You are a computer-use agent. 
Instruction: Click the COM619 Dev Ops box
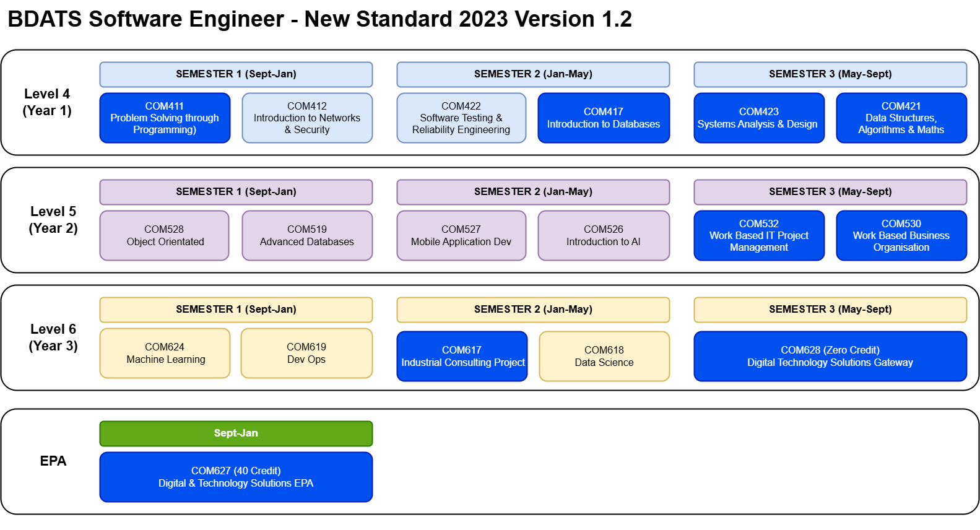306,353
